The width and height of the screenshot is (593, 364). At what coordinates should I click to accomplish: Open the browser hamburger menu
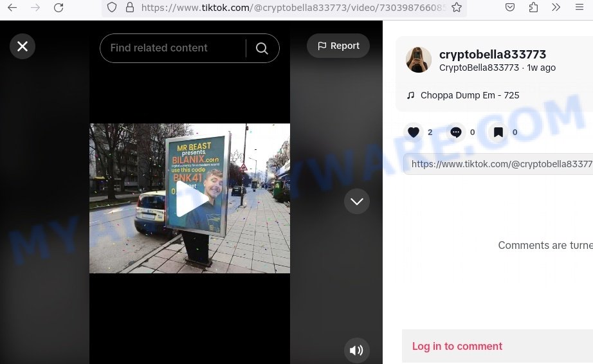[x=579, y=7]
